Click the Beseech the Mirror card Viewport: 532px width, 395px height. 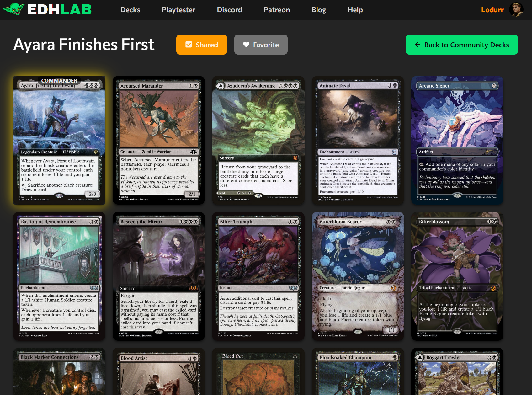coord(159,276)
